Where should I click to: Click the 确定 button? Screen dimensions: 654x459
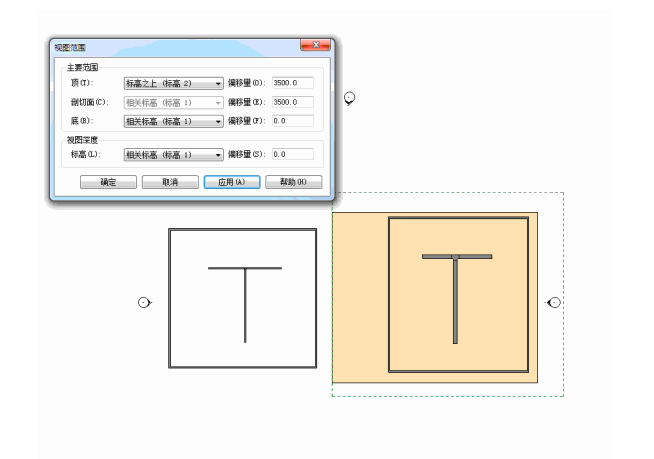[x=108, y=182]
